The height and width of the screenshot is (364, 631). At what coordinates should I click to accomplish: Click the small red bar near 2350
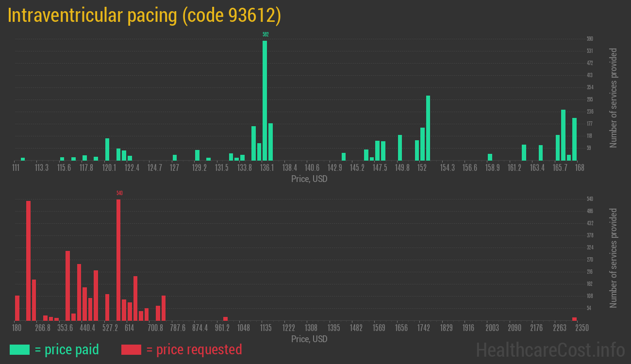coord(574,319)
